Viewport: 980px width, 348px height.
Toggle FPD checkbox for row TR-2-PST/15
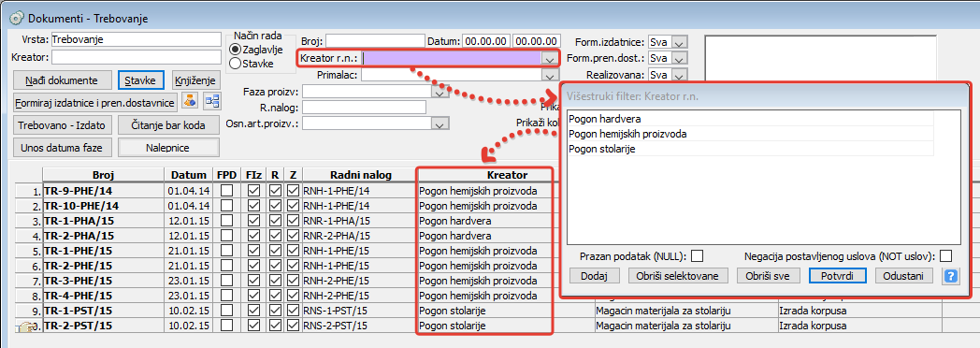click(x=227, y=326)
